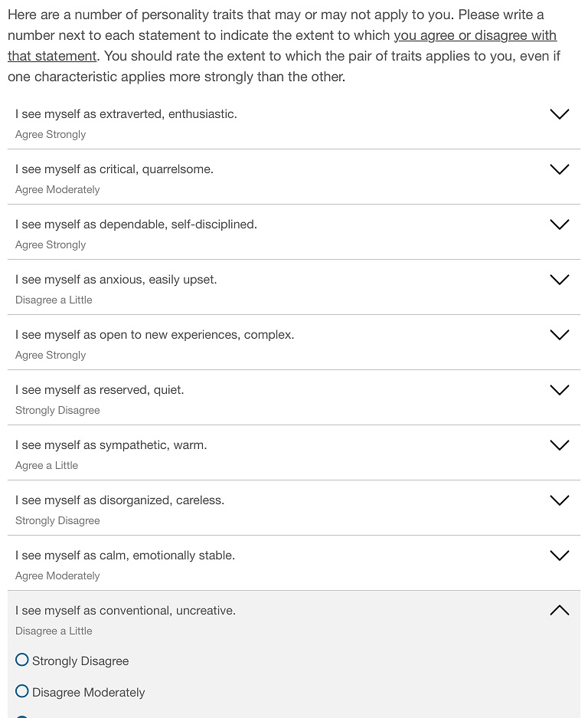Expand the calm, emotionally stable chevron
588x718 pixels.
(560, 556)
